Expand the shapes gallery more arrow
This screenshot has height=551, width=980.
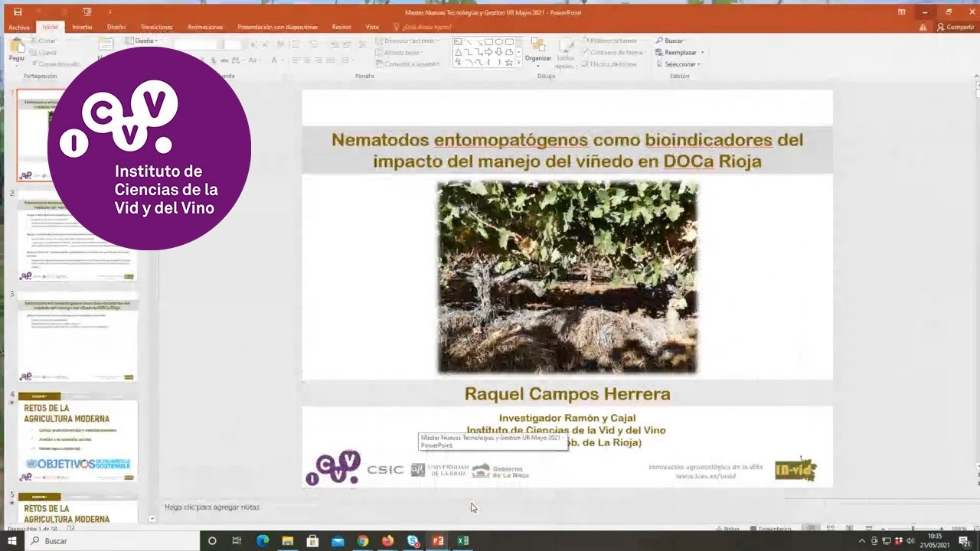pyautogui.click(x=519, y=63)
